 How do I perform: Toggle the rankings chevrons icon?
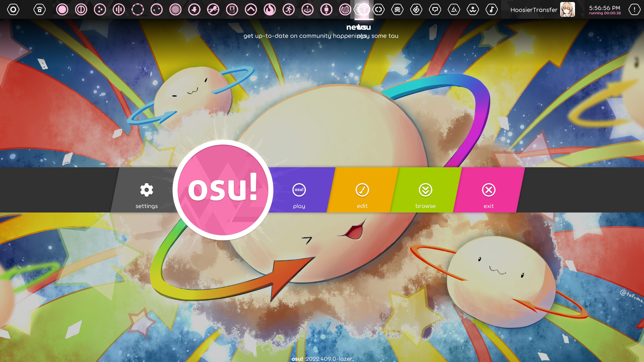(397, 9)
